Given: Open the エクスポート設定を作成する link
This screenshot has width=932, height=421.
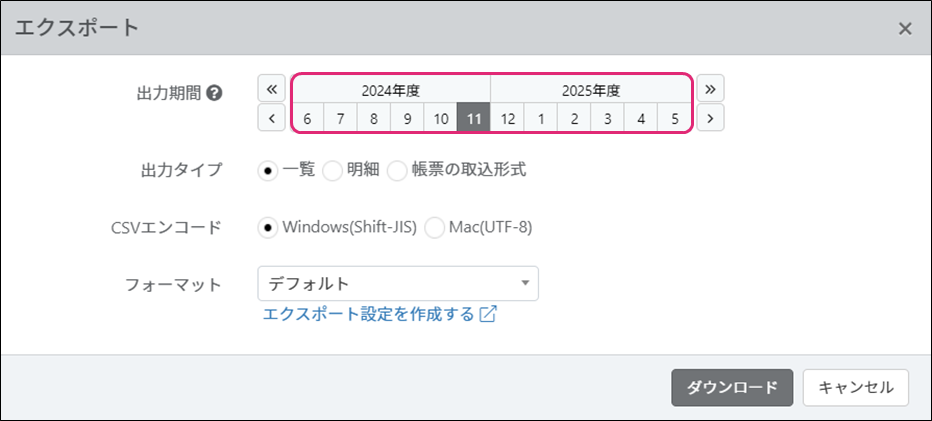Looking at the screenshot, I should pos(368,314).
